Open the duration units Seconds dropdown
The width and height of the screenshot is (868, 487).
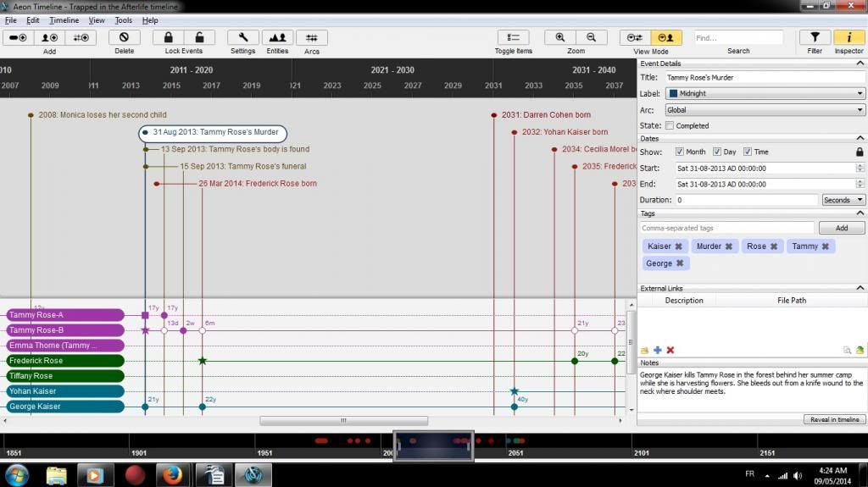(843, 201)
